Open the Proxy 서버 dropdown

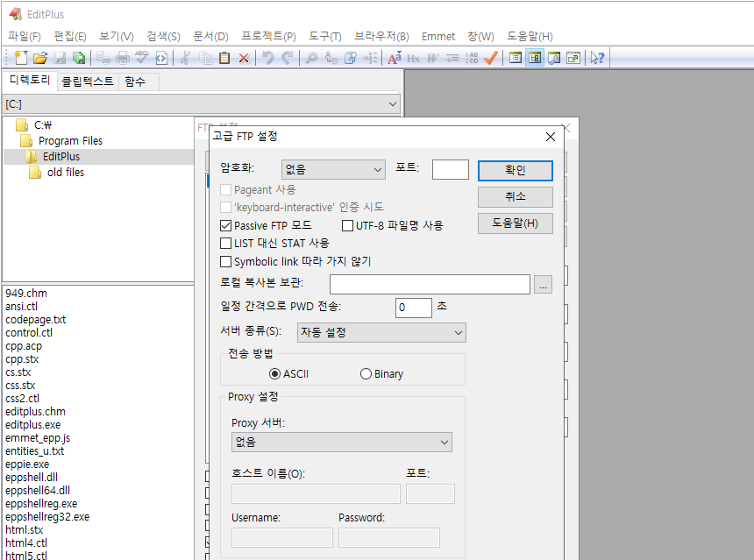pyautogui.click(x=341, y=442)
